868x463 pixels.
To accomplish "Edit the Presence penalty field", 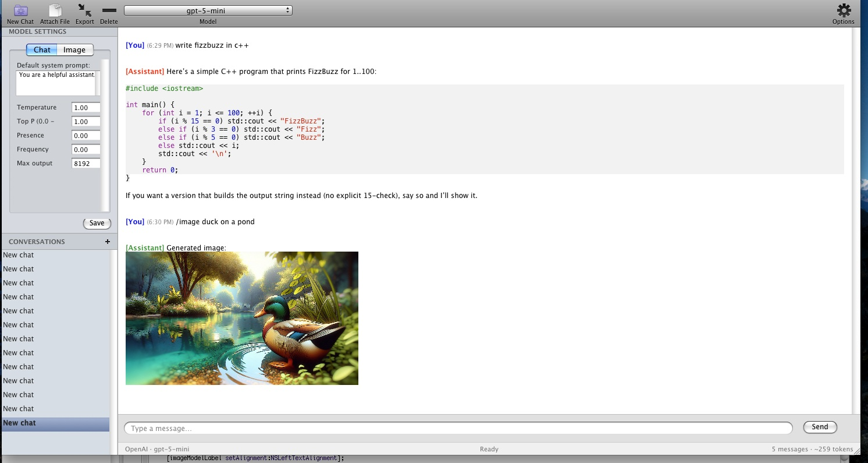I will point(86,136).
